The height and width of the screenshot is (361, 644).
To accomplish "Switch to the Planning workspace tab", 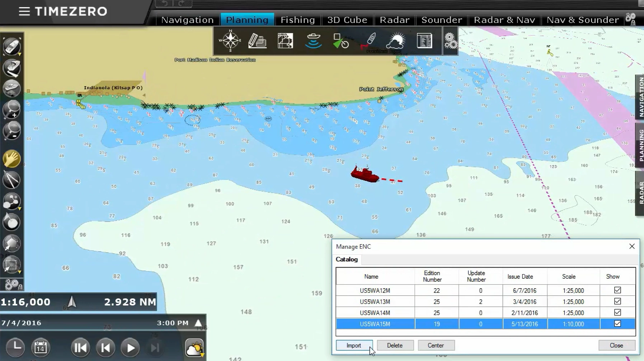I will [247, 20].
